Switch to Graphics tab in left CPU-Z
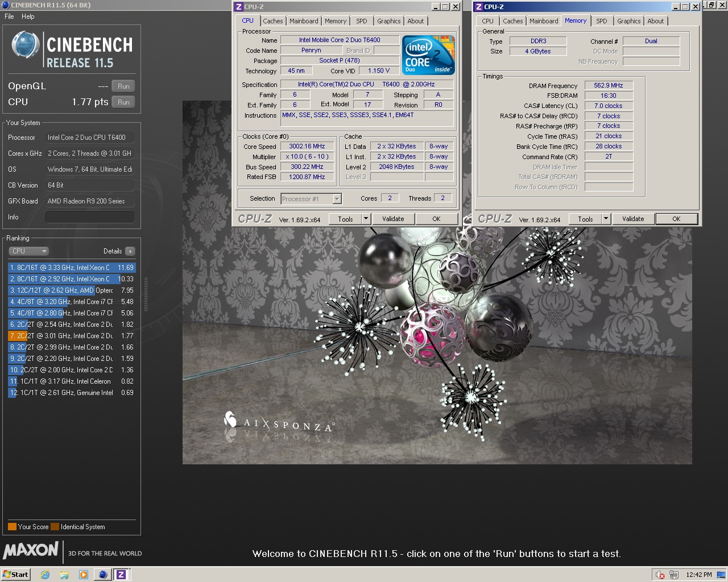Image resolution: width=728 pixels, height=582 pixels. point(389,21)
